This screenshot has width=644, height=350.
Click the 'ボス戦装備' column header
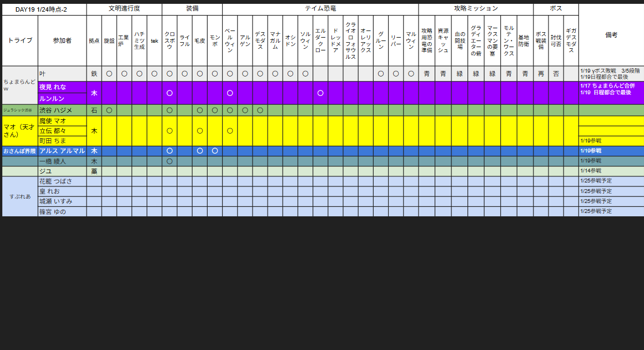tap(541, 40)
